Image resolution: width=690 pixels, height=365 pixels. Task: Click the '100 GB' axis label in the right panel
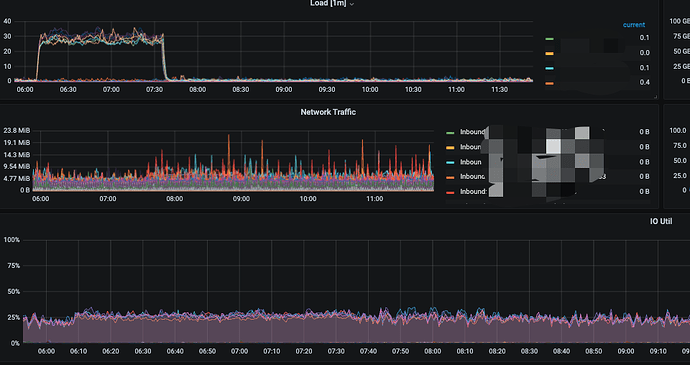tap(679, 21)
